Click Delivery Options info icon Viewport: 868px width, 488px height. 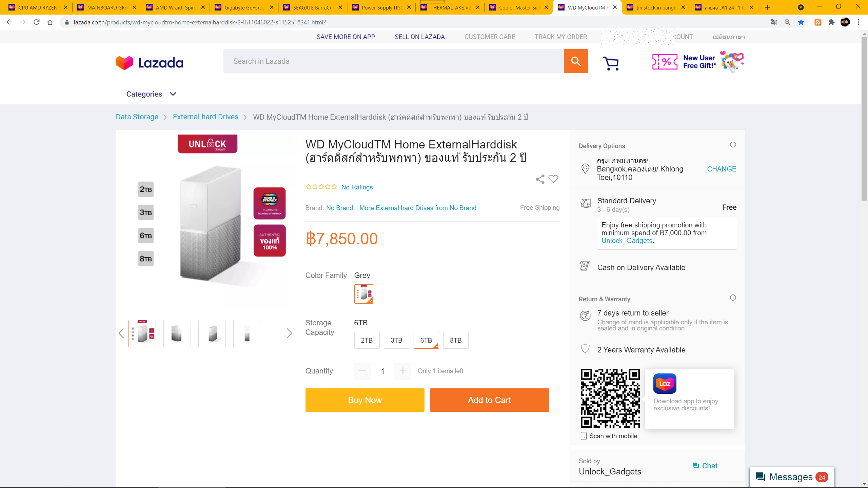pyautogui.click(x=733, y=145)
